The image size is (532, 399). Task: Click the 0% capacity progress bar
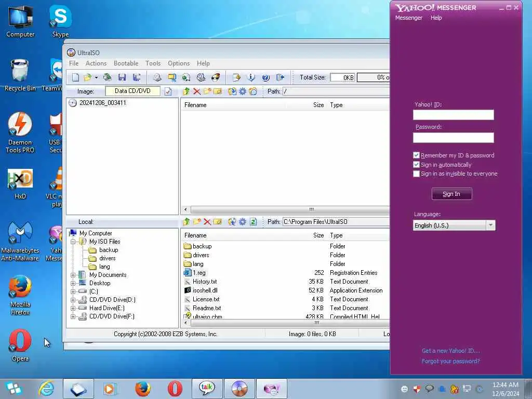pyautogui.click(x=373, y=77)
